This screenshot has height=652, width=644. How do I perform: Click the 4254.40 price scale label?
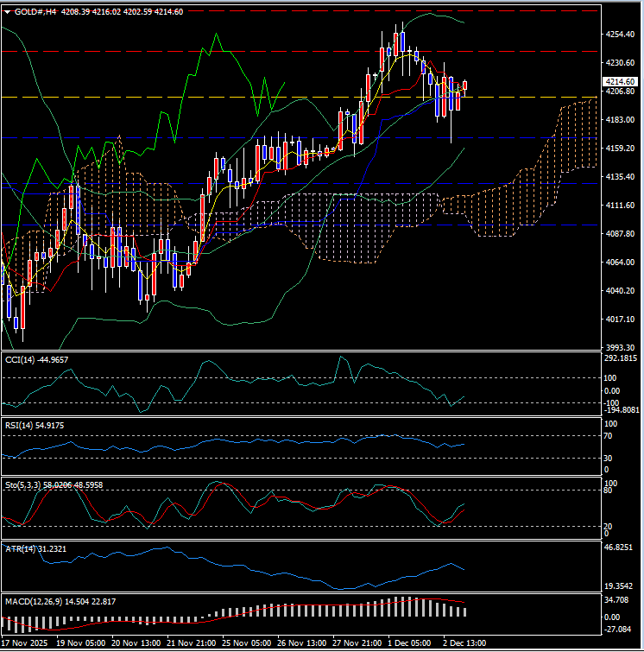(622, 35)
